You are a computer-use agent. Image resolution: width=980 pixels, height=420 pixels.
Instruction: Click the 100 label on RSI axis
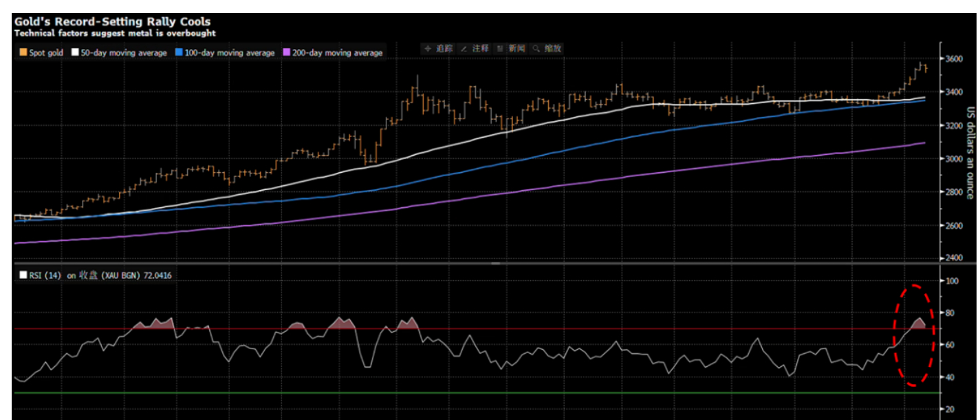click(952, 281)
